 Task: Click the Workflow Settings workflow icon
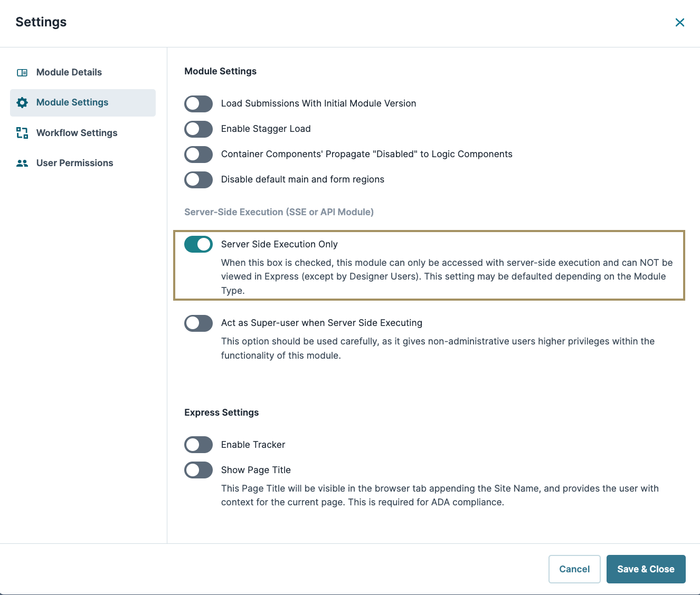(x=22, y=133)
